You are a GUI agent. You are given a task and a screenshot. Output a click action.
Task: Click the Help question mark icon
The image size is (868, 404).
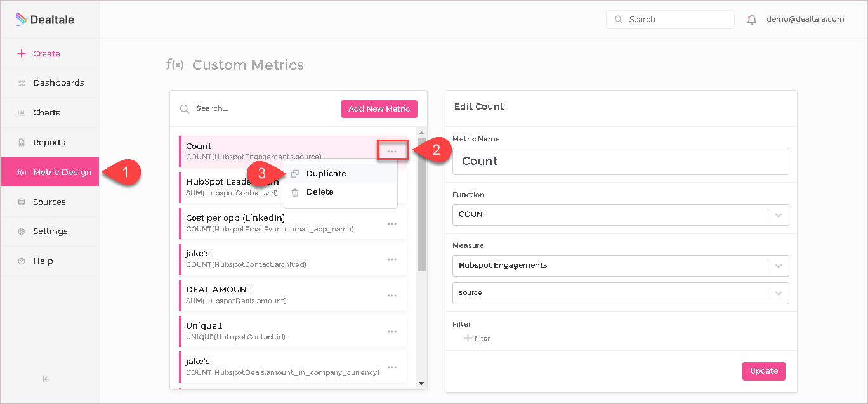[x=22, y=261]
